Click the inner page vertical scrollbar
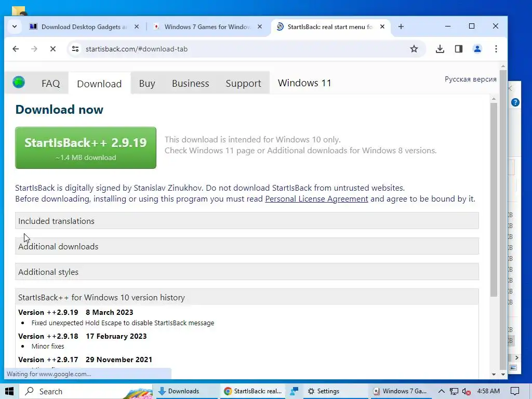Screen dimensions: 532x399 pos(494,199)
